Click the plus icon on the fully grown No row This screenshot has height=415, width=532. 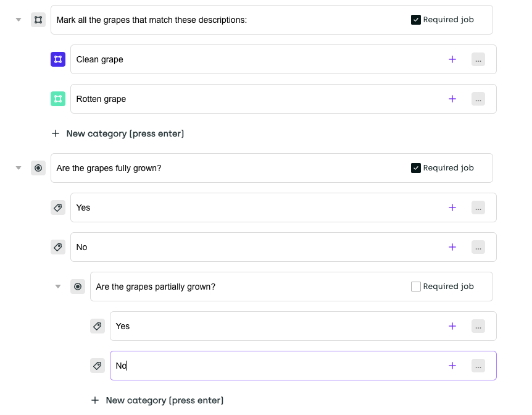(452, 247)
